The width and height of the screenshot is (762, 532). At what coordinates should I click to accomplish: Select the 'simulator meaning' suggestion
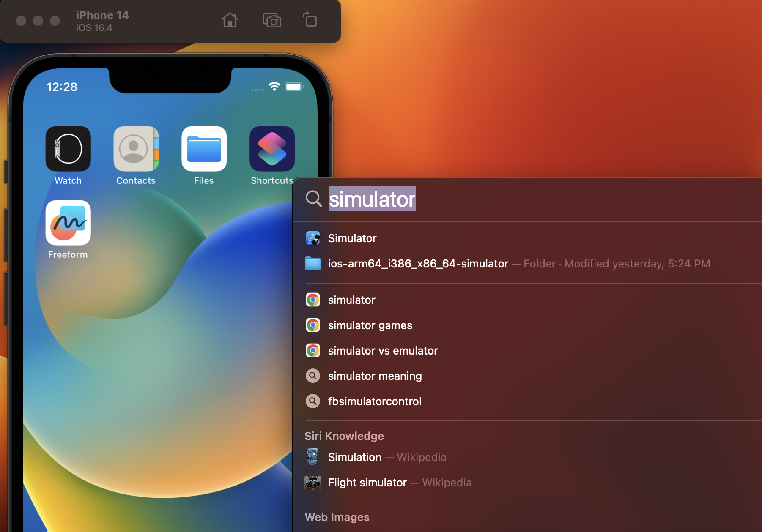(x=375, y=376)
